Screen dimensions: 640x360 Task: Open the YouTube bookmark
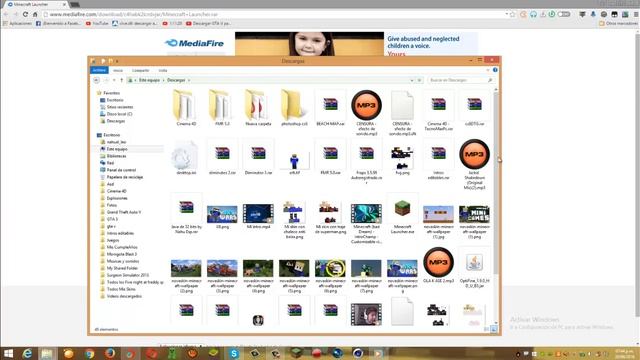click(x=97, y=24)
